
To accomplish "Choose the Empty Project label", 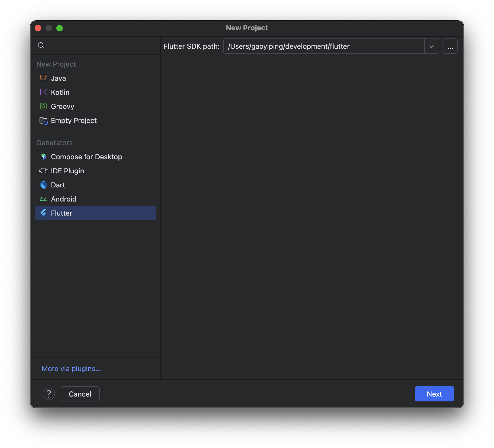I will coord(74,121).
